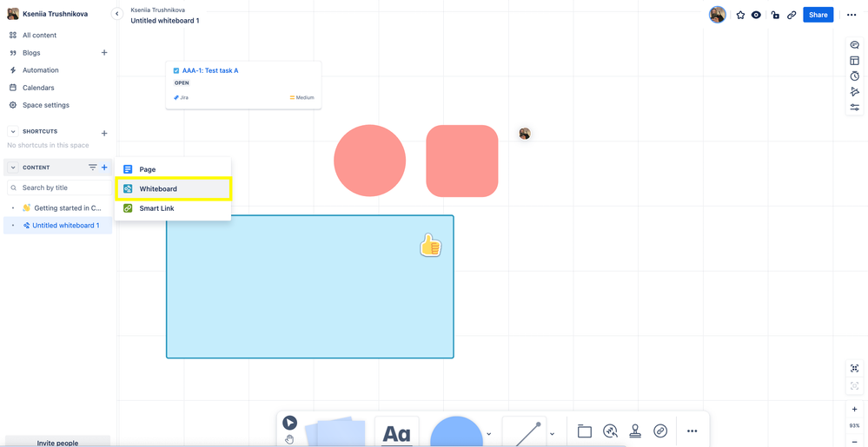The height and width of the screenshot is (447, 868).
Task: Select the pink rounded square shape
Action: point(461,161)
